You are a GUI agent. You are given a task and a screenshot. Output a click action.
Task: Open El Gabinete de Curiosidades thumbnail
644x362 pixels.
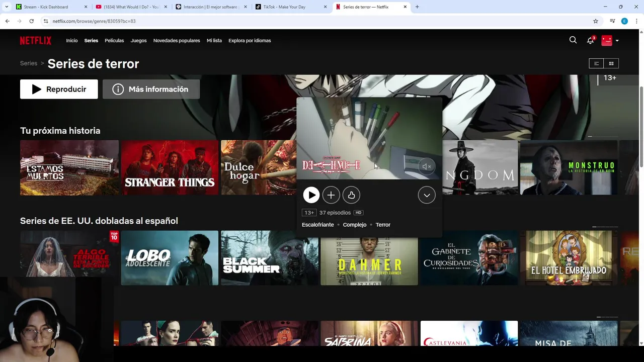click(469, 258)
